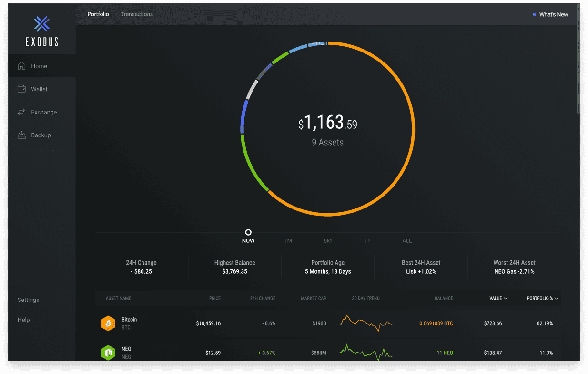Select the 6M time range
The image size is (588, 374).
tap(328, 241)
